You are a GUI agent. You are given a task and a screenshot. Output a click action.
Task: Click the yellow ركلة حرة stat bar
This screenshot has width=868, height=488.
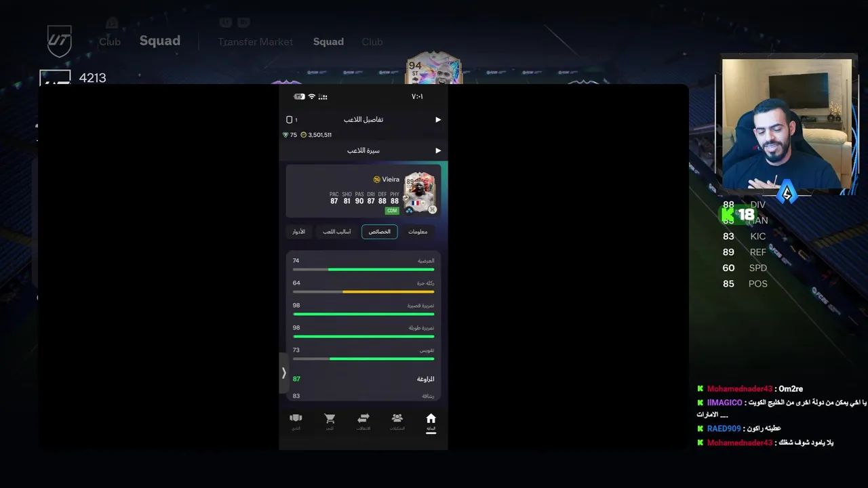pyautogui.click(x=363, y=291)
